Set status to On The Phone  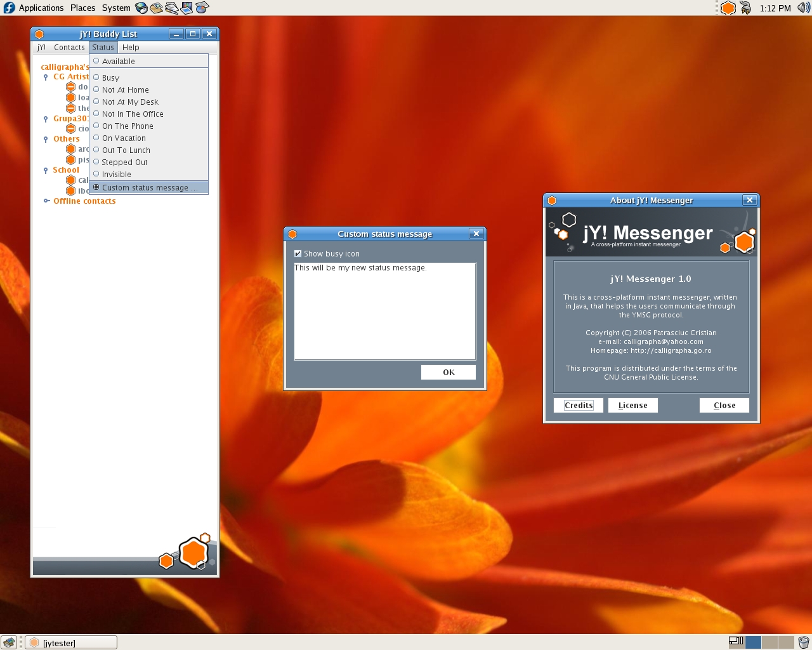click(148, 126)
